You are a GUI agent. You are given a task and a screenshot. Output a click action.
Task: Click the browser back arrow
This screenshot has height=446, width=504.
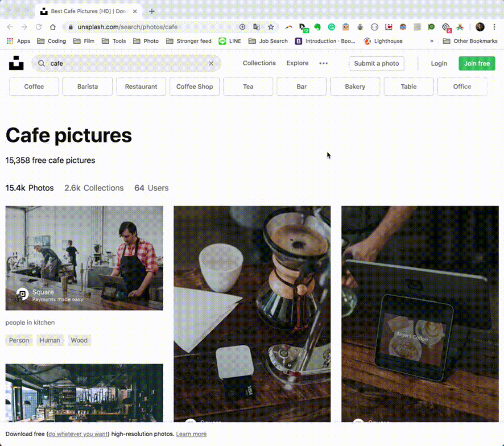[10, 27]
